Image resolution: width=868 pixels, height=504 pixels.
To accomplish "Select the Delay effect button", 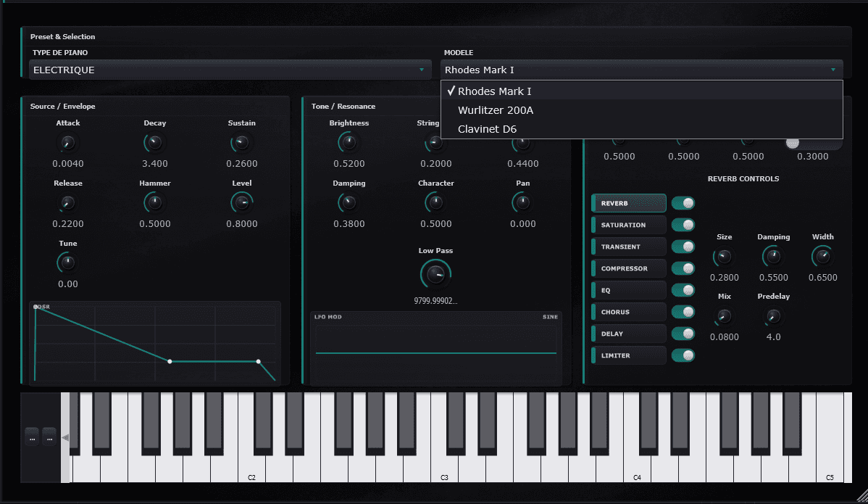I will pos(628,334).
